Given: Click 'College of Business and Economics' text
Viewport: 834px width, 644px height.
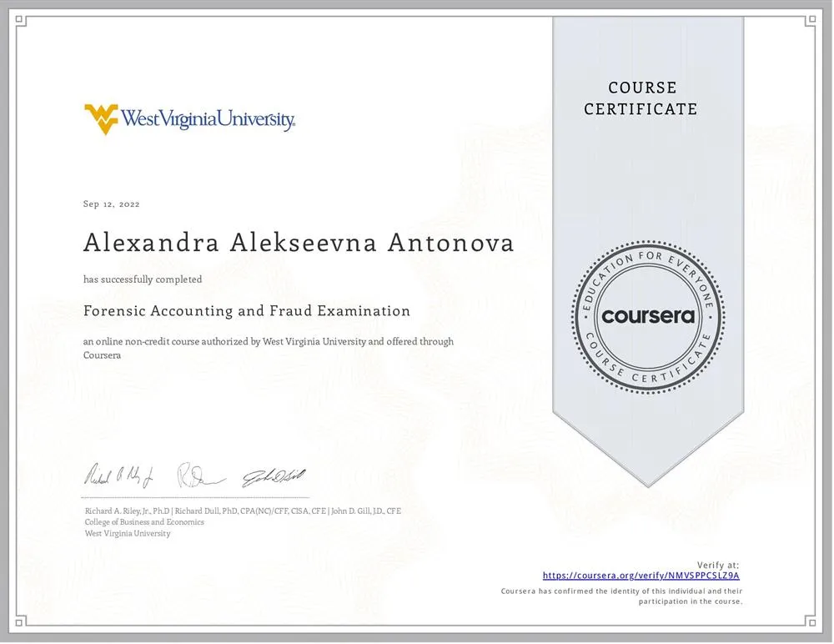Looking at the screenshot, I should pyautogui.click(x=144, y=522).
